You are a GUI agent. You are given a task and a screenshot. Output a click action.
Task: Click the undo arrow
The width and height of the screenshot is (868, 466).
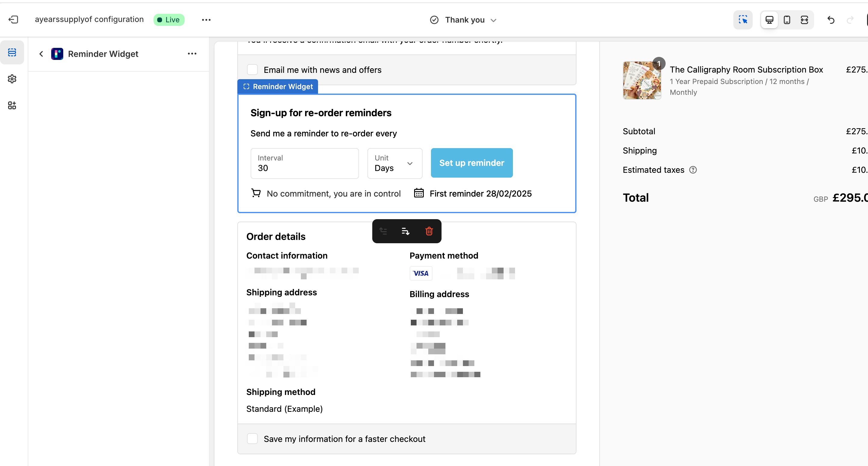click(x=831, y=20)
